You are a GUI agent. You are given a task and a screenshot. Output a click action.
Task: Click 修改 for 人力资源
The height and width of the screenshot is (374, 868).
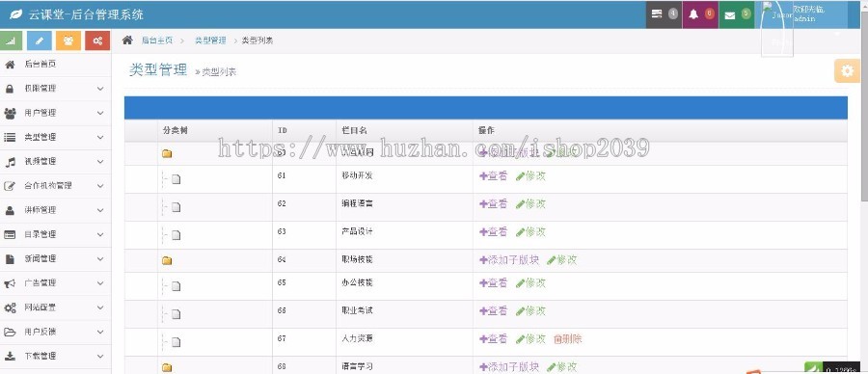(x=530, y=339)
